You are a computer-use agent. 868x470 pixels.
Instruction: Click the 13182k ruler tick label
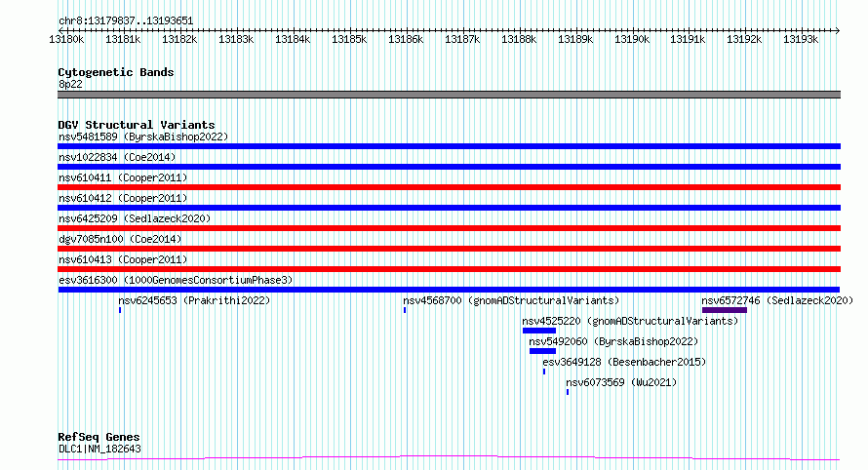pyautogui.click(x=179, y=39)
